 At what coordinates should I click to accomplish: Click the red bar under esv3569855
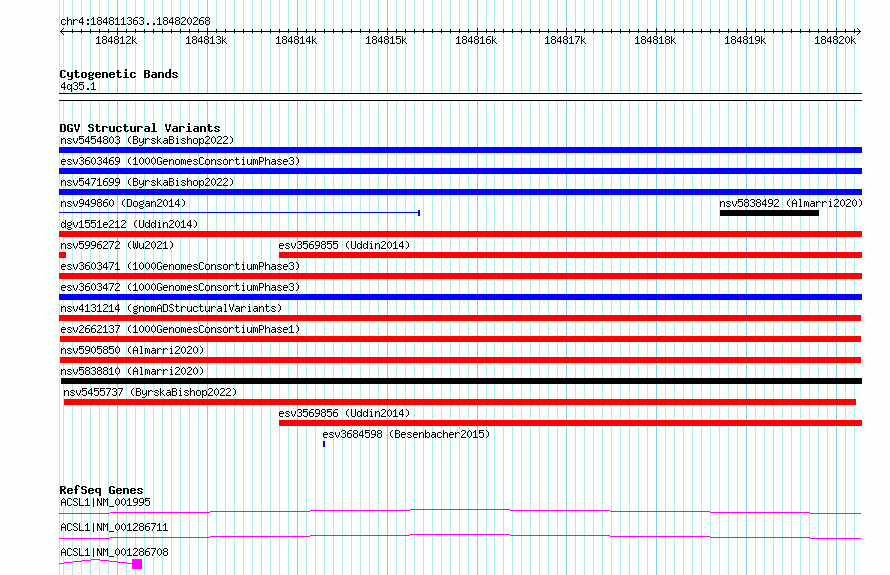pyautogui.click(x=570, y=255)
